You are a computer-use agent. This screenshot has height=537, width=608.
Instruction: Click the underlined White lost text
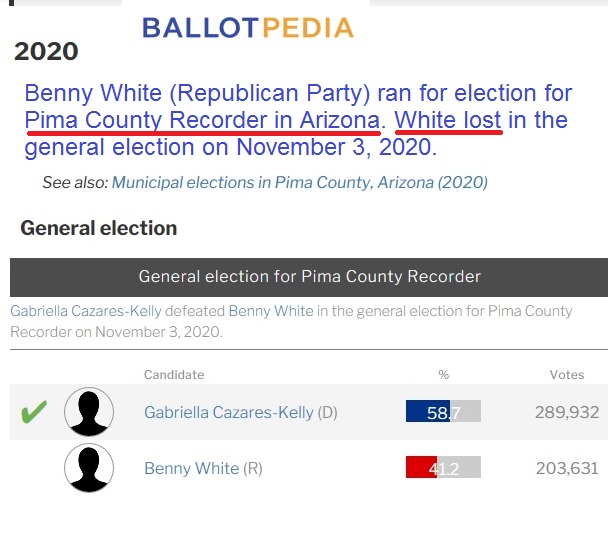coord(448,121)
